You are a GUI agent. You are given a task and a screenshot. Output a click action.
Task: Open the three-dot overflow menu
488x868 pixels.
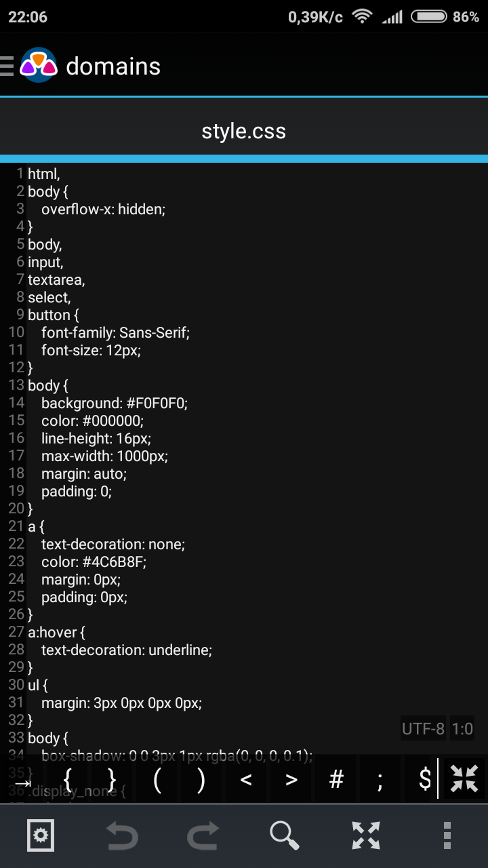coord(447,835)
